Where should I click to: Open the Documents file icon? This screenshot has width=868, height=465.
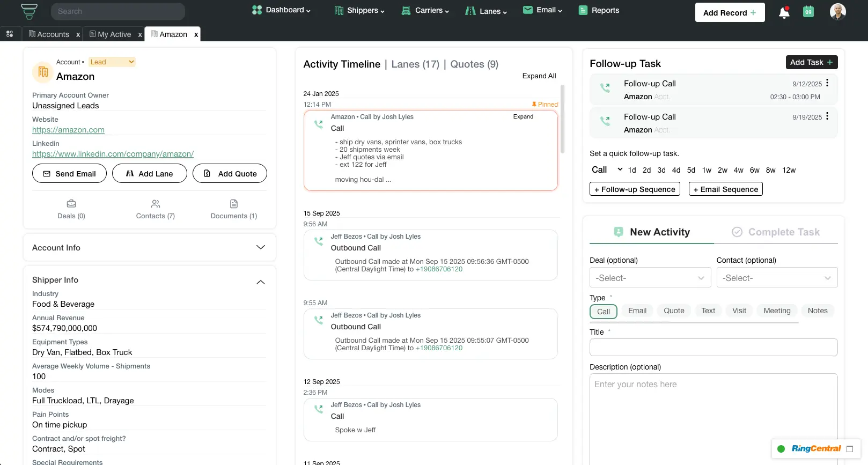click(234, 204)
